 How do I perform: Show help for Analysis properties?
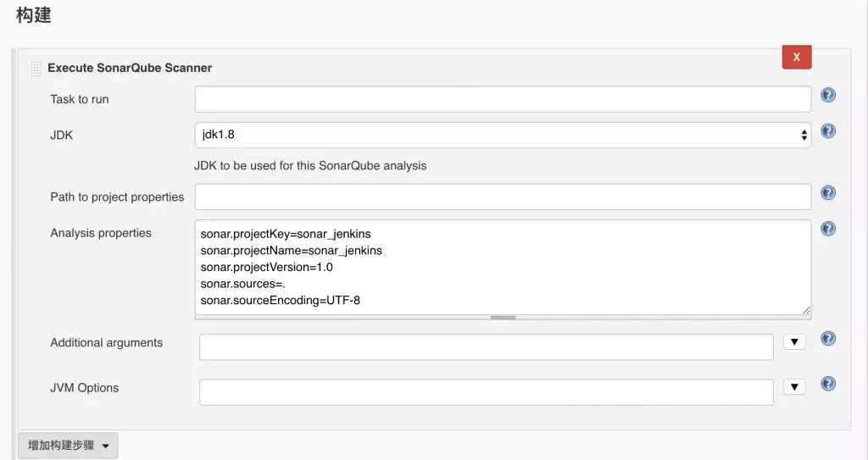click(828, 229)
